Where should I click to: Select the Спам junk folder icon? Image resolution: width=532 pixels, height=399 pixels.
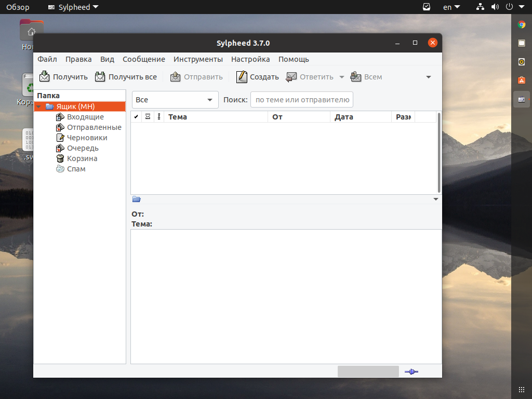click(60, 169)
